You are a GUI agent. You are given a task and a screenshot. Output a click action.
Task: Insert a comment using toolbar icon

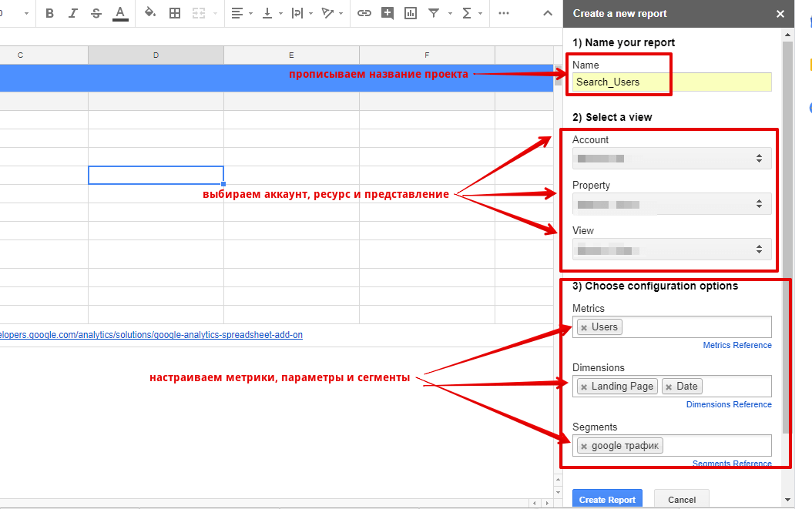(x=388, y=13)
